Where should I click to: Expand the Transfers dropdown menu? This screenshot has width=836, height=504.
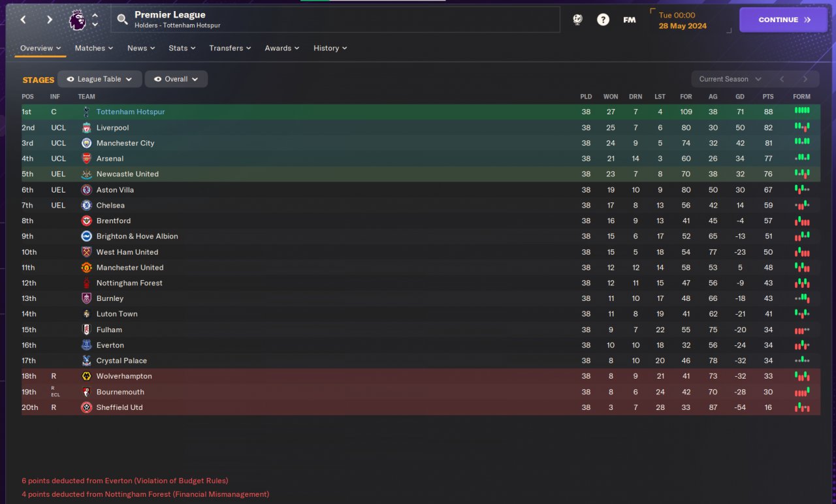tap(230, 48)
